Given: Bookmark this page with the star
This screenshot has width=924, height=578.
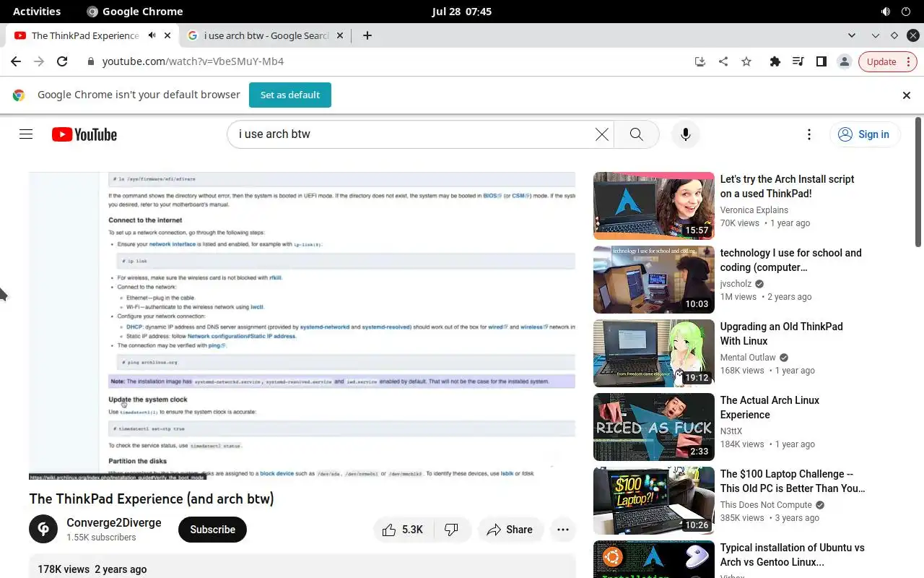Looking at the screenshot, I should click(x=746, y=61).
